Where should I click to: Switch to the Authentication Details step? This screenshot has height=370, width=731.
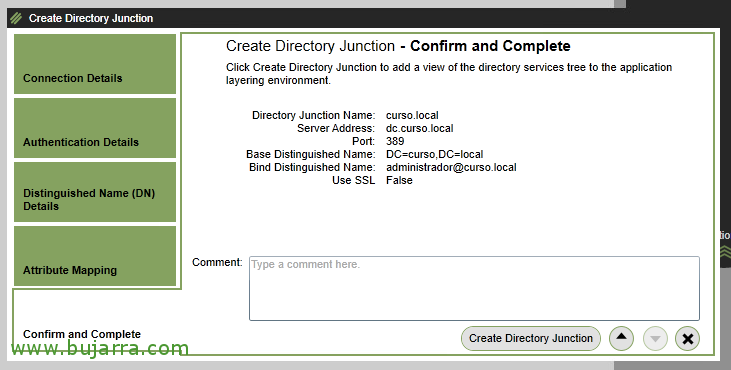[x=95, y=128]
